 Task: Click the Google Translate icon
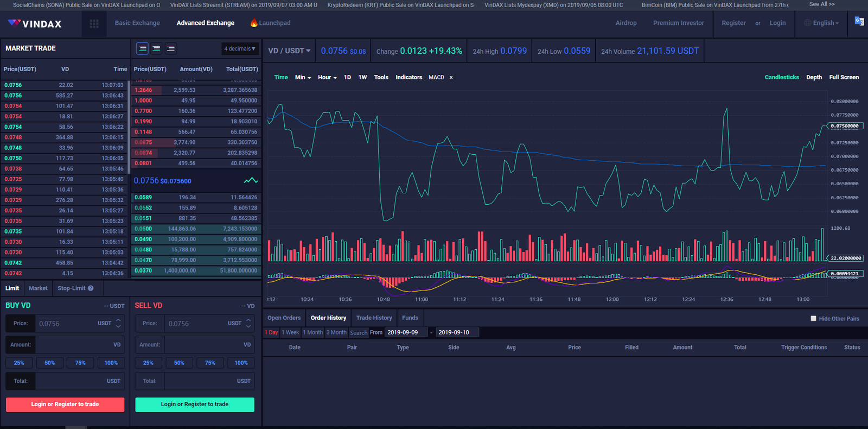click(x=859, y=21)
